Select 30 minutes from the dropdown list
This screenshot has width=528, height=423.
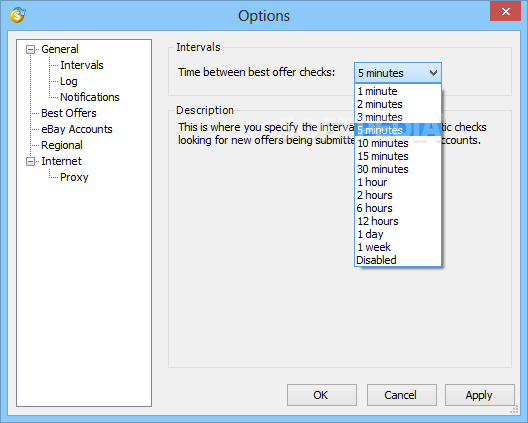coord(398,169)
